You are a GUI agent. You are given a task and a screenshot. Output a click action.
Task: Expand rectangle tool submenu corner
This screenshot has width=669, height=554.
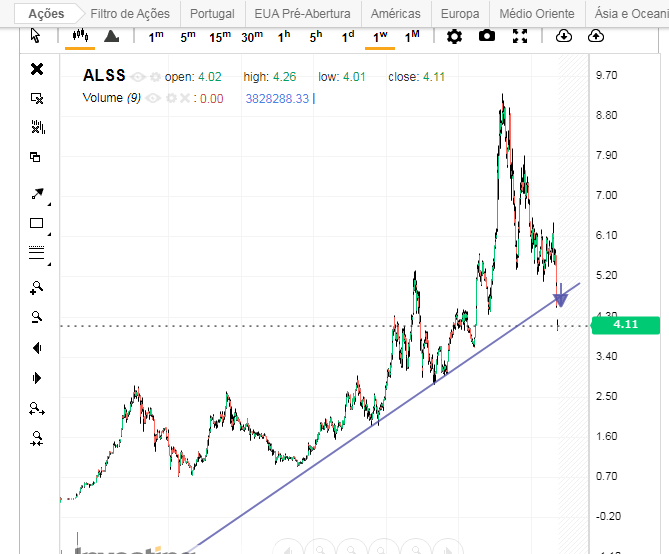49,234
